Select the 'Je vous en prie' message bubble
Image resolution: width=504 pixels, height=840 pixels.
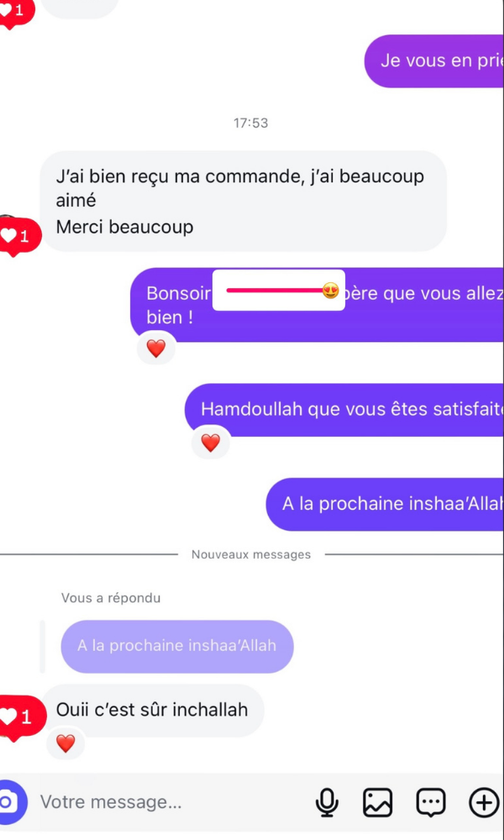point(433,61)
